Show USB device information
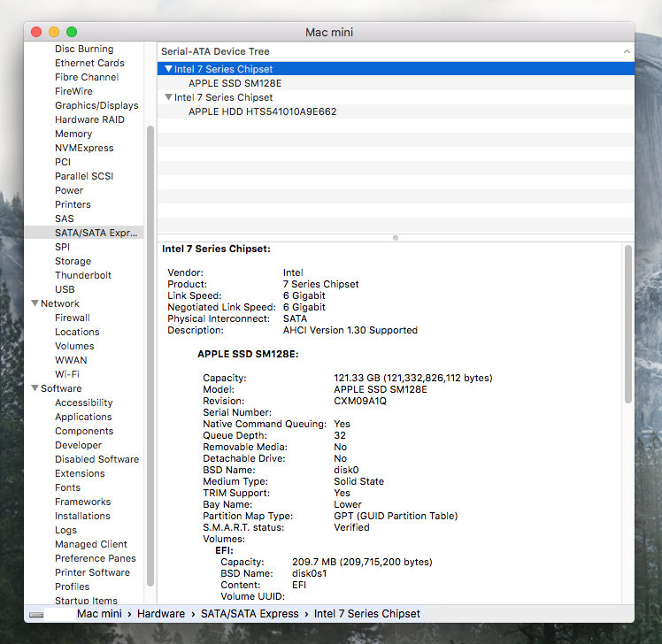 point(65,289)
